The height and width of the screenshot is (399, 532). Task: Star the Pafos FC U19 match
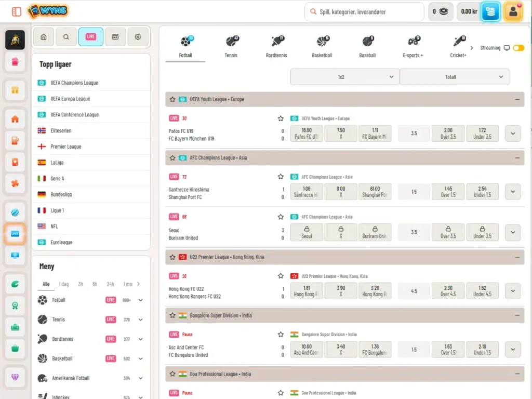(x=281, y=118)
